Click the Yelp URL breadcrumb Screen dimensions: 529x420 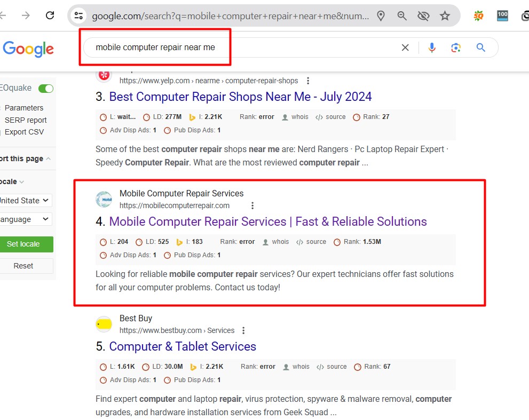point(209,81)
